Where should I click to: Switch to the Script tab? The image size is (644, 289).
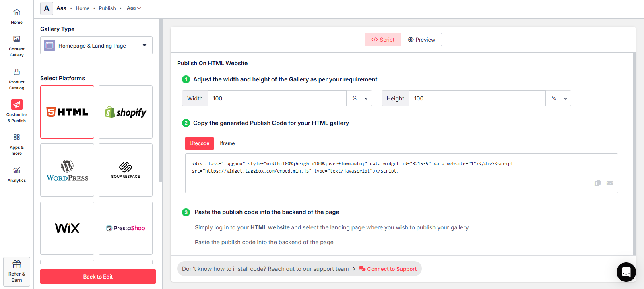[383, 40]
